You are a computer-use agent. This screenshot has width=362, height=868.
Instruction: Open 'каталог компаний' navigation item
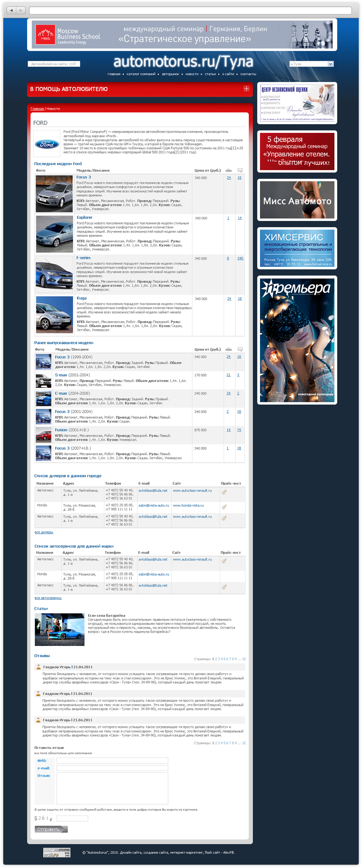pyautogui.click(x=141, y=74)
